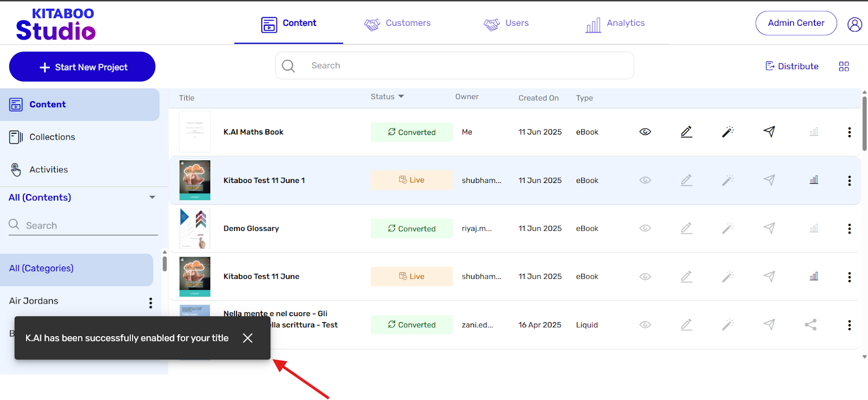Open the Content top tab
Screen dimensions: 868x400
(x=289, y=23)
